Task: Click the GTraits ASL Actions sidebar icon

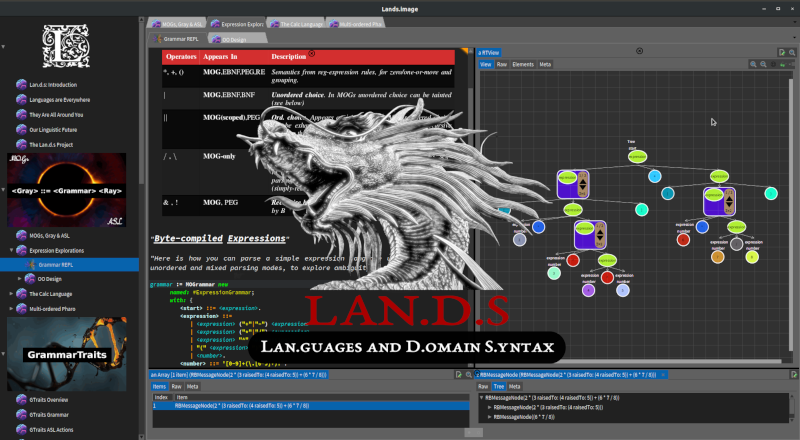Action: pyautogui.click(x=21, y=429)
